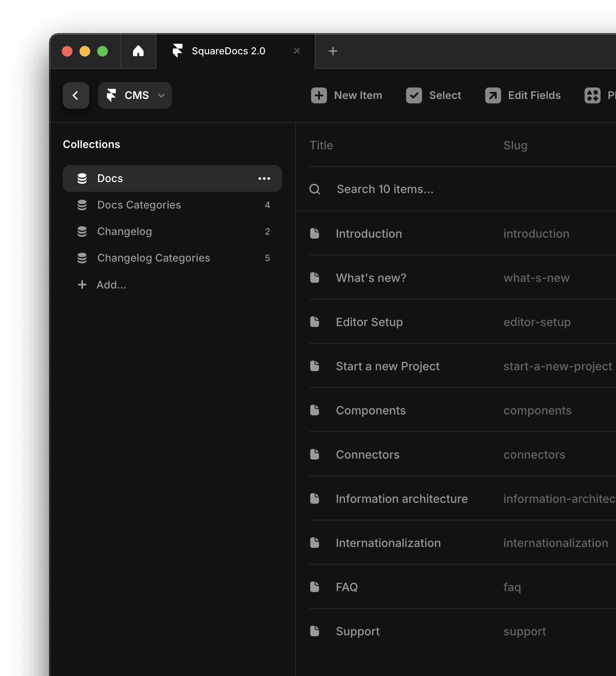Switch to SquareDocs 2.0 tab

pos(236,51)
